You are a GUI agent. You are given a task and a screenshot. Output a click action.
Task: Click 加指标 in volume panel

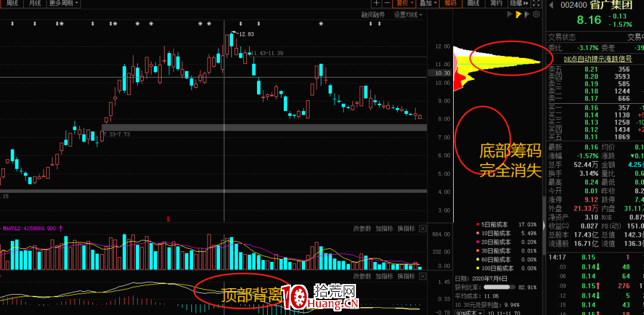coord(384,228)
